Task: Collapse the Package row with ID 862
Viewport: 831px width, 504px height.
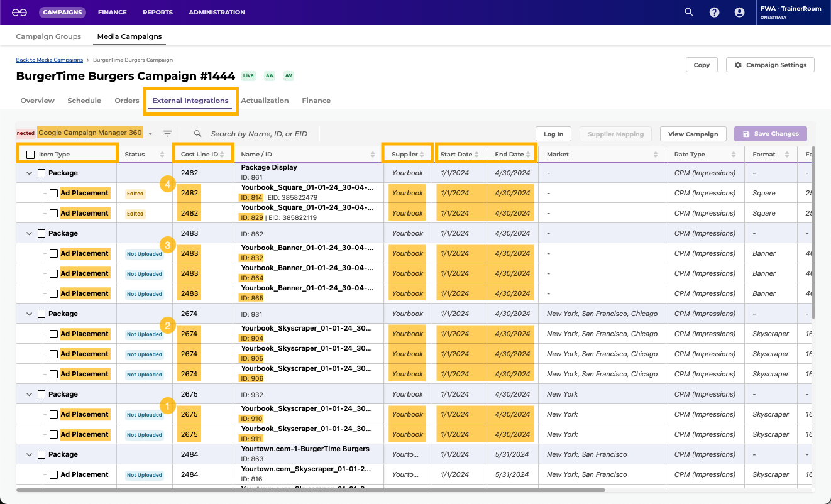Action: [29, 233]
